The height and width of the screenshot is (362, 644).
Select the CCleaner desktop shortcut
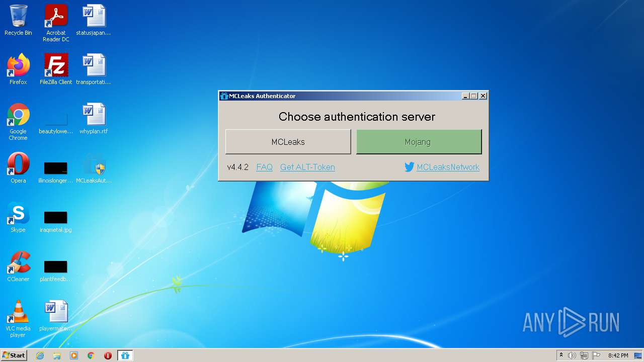pyautogui.click(x=18, y=266)
